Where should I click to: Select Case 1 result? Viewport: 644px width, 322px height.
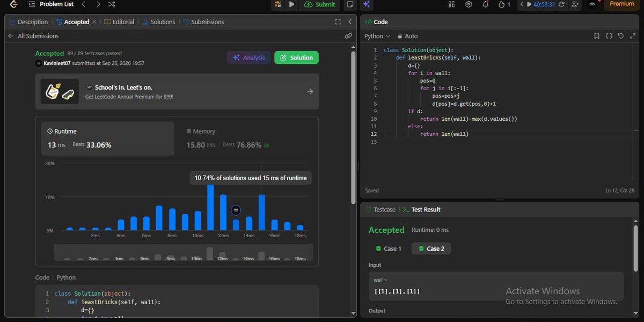coord(389,248)
